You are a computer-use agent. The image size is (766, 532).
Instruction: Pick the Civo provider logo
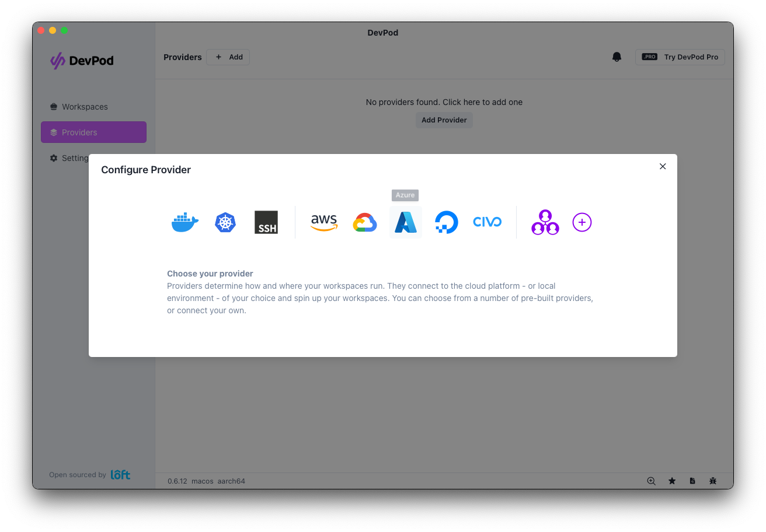click(487, 222)
